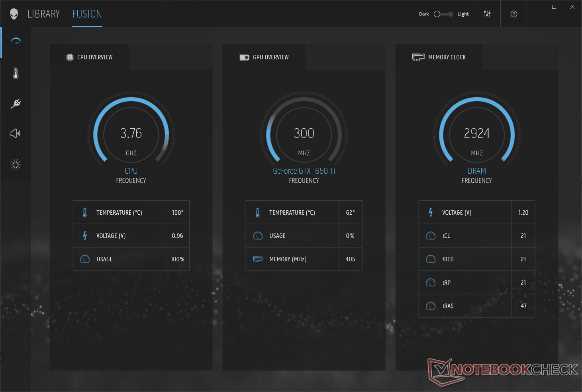Click the tRP gauge icon
582x392 pixels.
[x=431, y=282]
